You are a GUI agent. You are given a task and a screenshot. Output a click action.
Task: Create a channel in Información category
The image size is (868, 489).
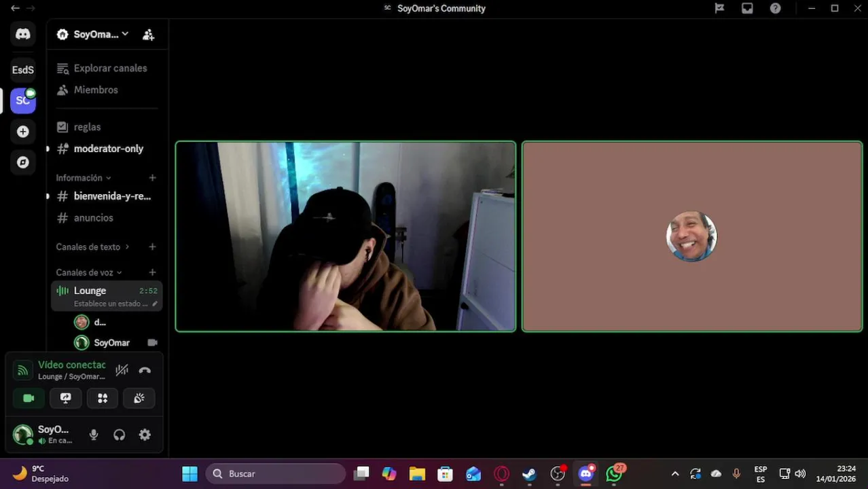pyautogui.click(x=152, y=178)
